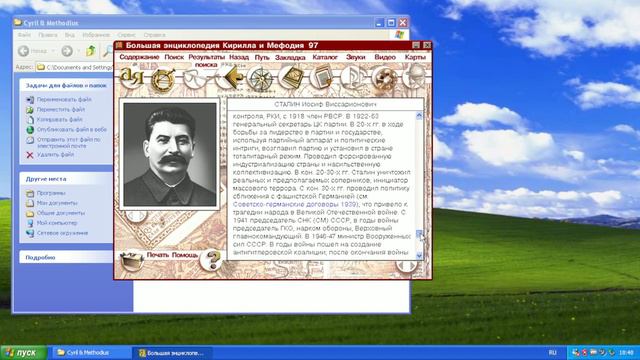Click Forward button in Cyril & Methodius window

click(67, 51)
